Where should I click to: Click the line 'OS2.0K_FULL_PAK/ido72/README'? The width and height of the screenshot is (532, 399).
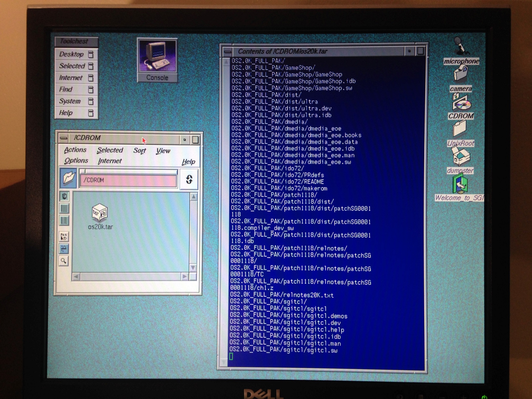pos(277,182)
